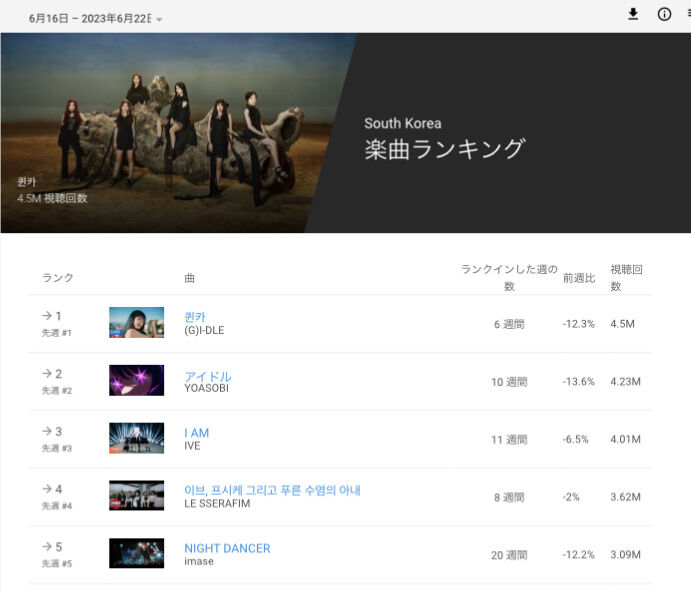Image resolution: width=691 pixels, height=592 pixels.
Task: Open the NIGHT DANCER song link
Action: click(x=227, y=548)
